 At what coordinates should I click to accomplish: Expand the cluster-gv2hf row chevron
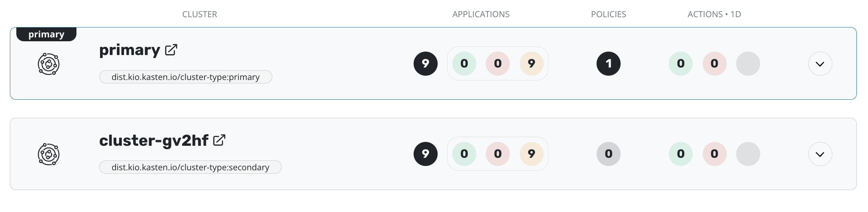click(820, 154)
